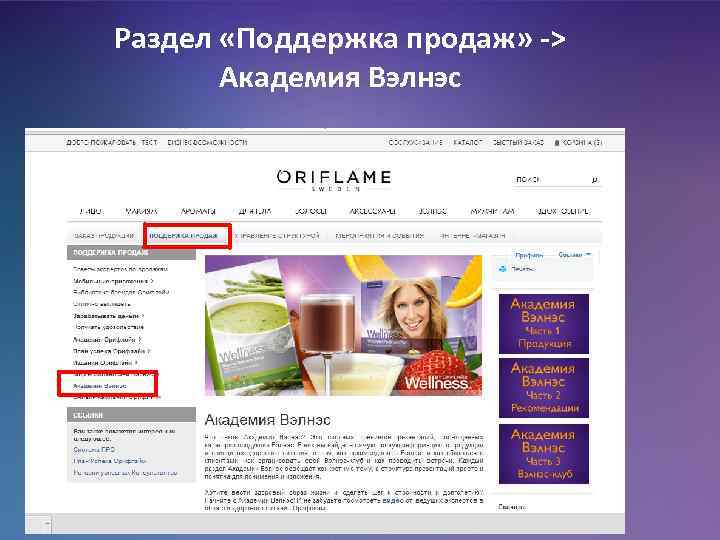Expand the Академия Орифлэйм sidebar item

[x=107, y=340]
